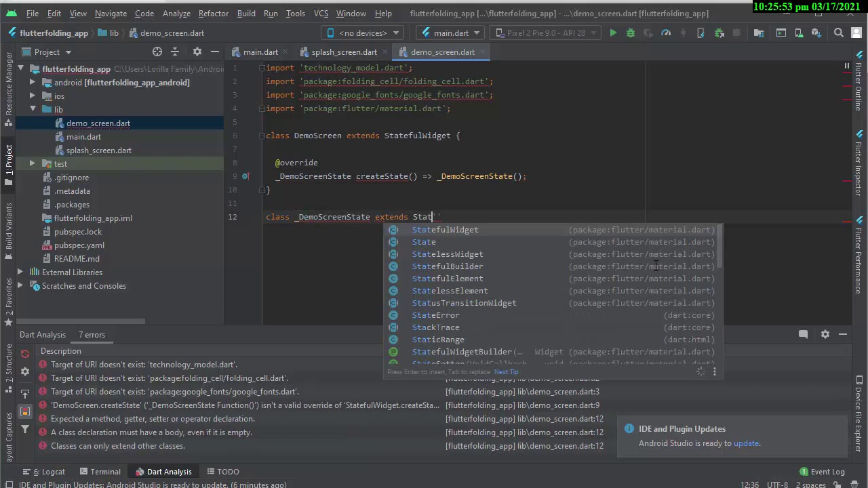Start debugging with the bug icon

pyautogui.click(x=631, y=33)
